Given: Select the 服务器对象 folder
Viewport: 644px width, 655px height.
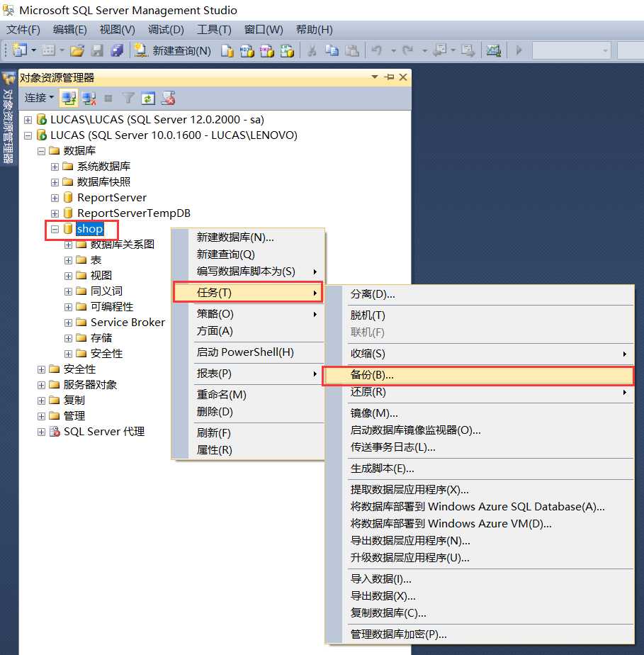Looking at the screenshot, I should [x=90, y=384].
